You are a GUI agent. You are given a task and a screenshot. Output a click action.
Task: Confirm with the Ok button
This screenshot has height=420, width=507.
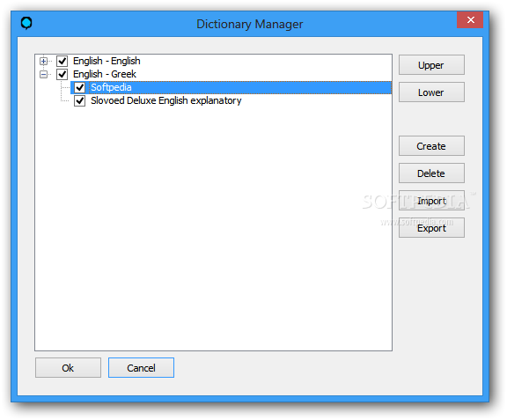68,367
